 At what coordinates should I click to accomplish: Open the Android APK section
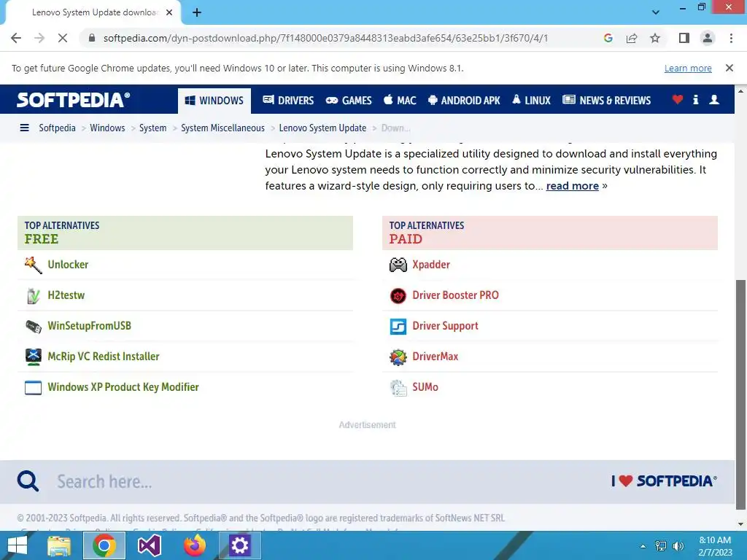[x=464, y=101]
